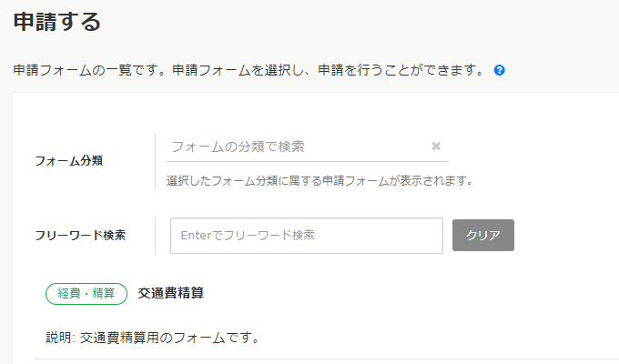Click the hint text under the form category field

pyautogui.click(x=320, y=180)
